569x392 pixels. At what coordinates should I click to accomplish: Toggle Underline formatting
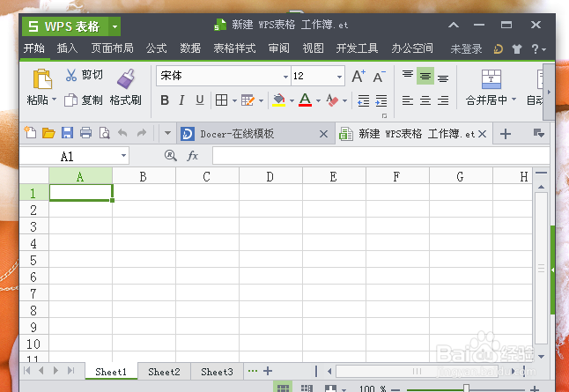(x=200, y=100)
